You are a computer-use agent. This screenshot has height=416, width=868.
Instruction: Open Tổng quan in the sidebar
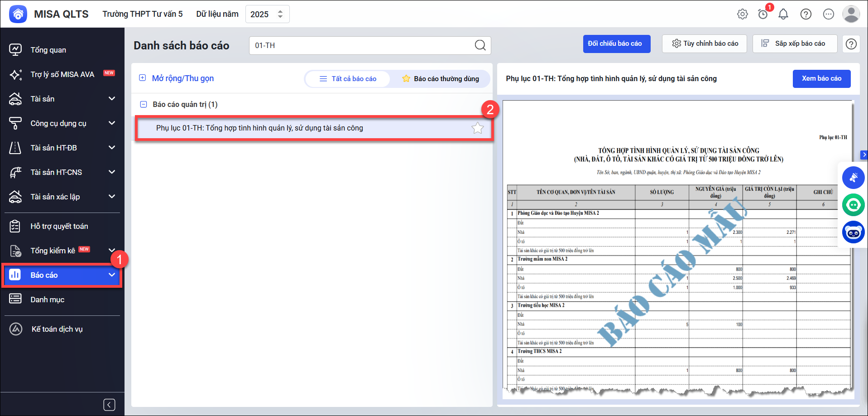point(48,50)
